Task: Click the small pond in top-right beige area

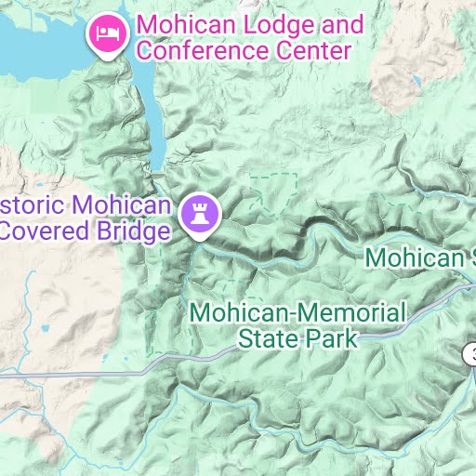Action: click(416, 81)
